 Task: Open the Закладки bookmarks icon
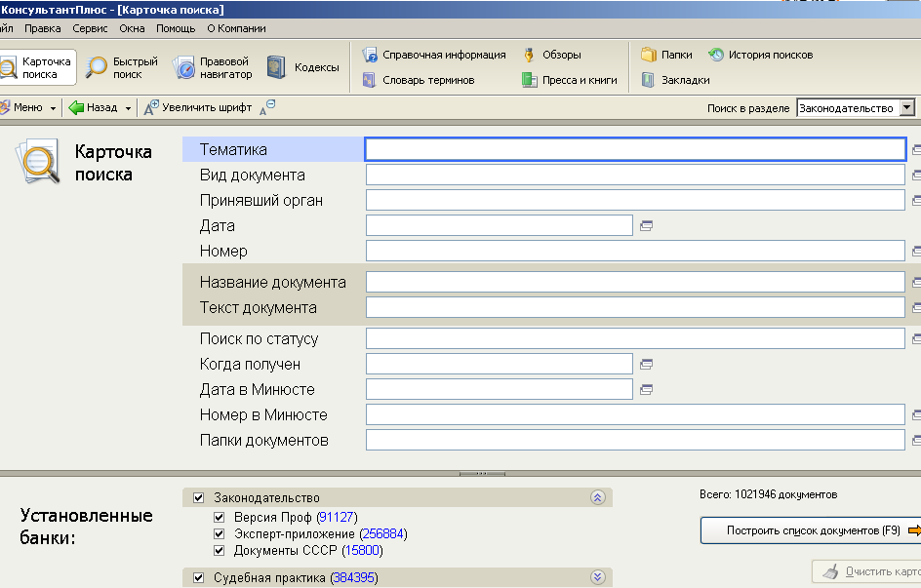point(648,80)
